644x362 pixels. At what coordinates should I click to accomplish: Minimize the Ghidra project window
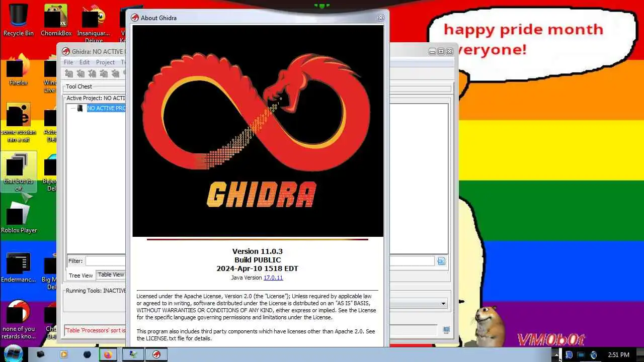point(432,51)
